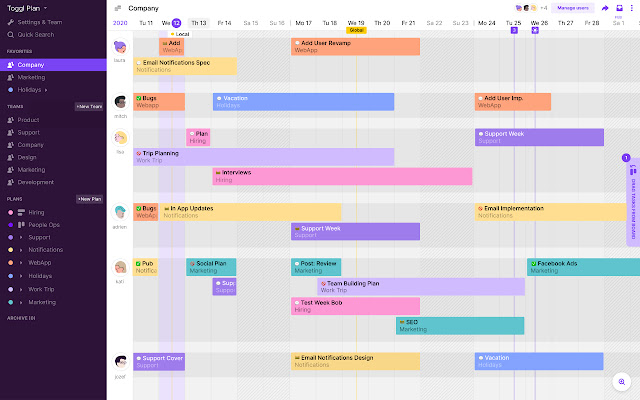This screenshot has width=640, height=400.
Task: Toggle the green check on adrien's Bugs task
Action: [x=139, y=209]
